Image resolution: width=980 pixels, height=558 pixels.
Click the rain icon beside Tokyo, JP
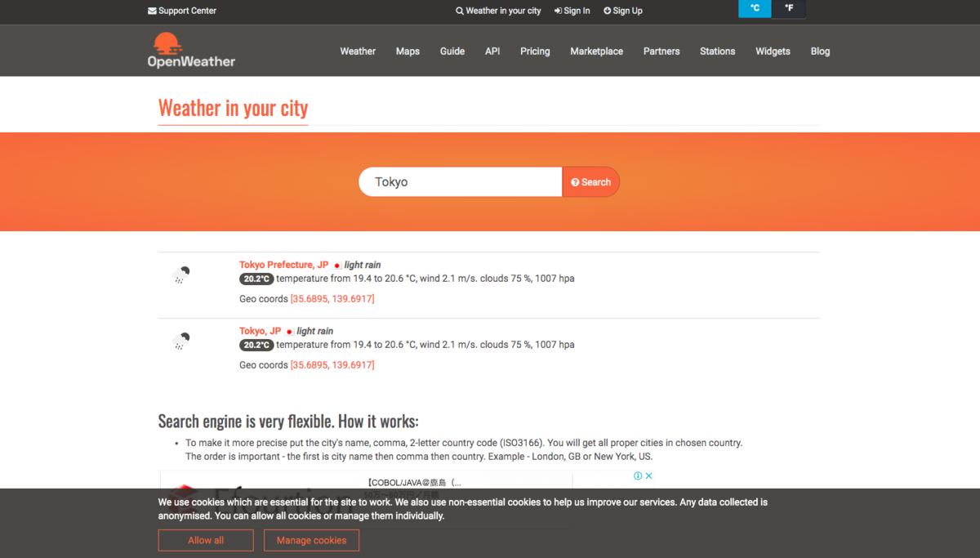pyautogui.click(x=182, y=341)
